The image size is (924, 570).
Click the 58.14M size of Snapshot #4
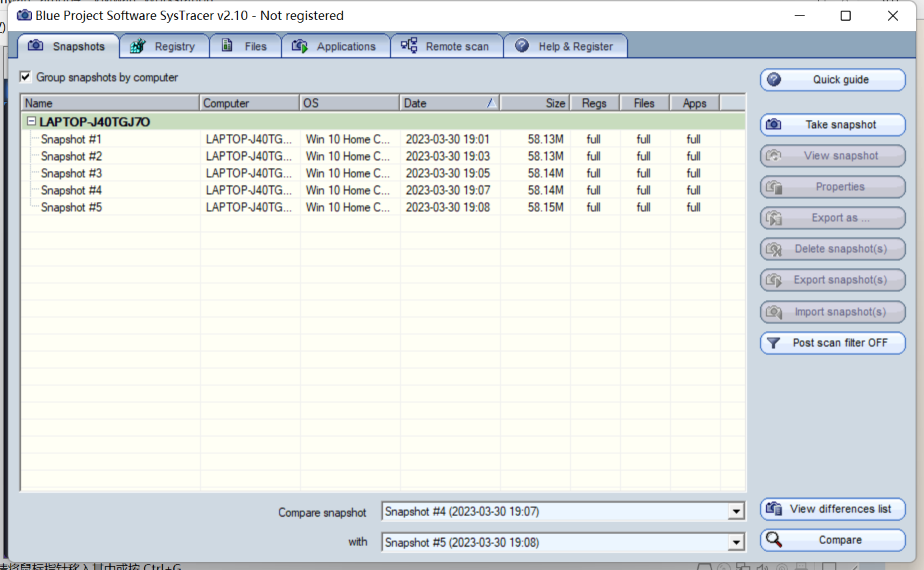[x=546, y=191]
